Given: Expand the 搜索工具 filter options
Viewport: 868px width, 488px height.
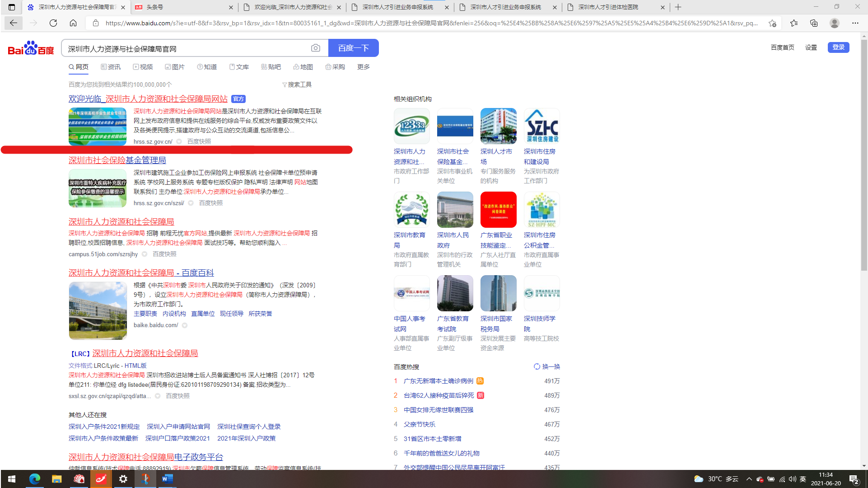Looking at the screenshot, I should pos(297,84).
